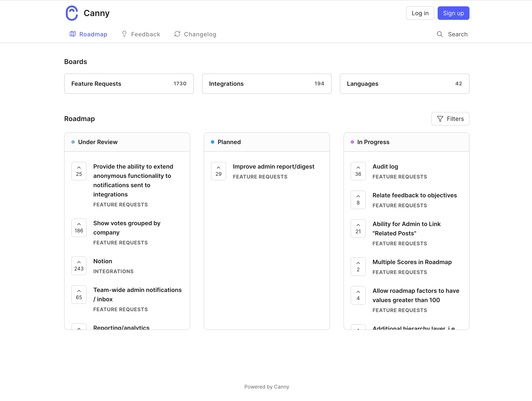The height and width of the screenshot is (401, 532).
Task: Switch to the Changelog tab
Action: tap(195, 34)
